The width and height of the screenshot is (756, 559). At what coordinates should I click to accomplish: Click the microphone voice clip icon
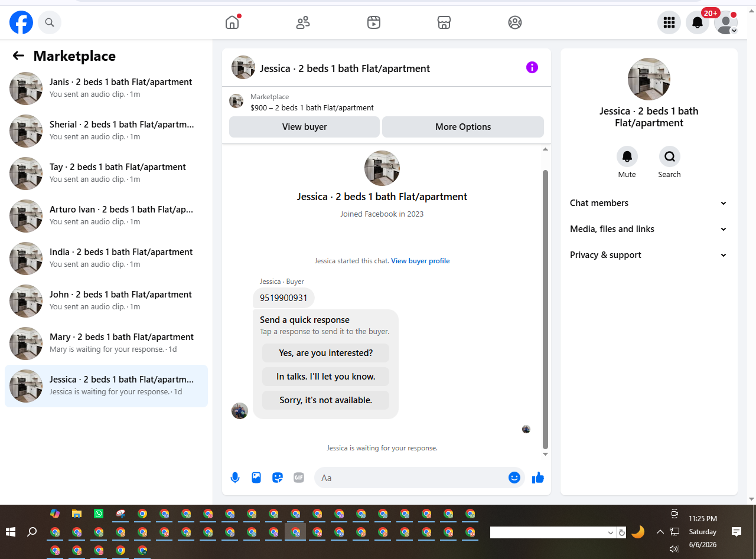tap(235, 478)
